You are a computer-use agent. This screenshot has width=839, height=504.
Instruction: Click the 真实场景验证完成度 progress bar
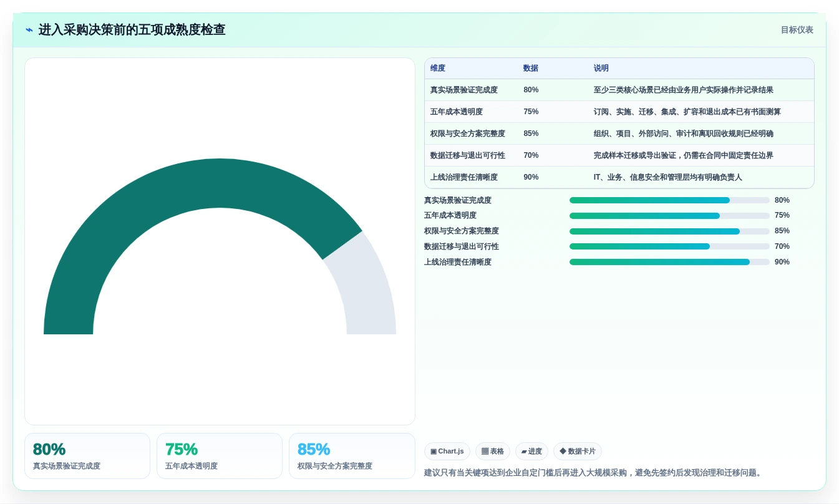click(x=669, y=200)
